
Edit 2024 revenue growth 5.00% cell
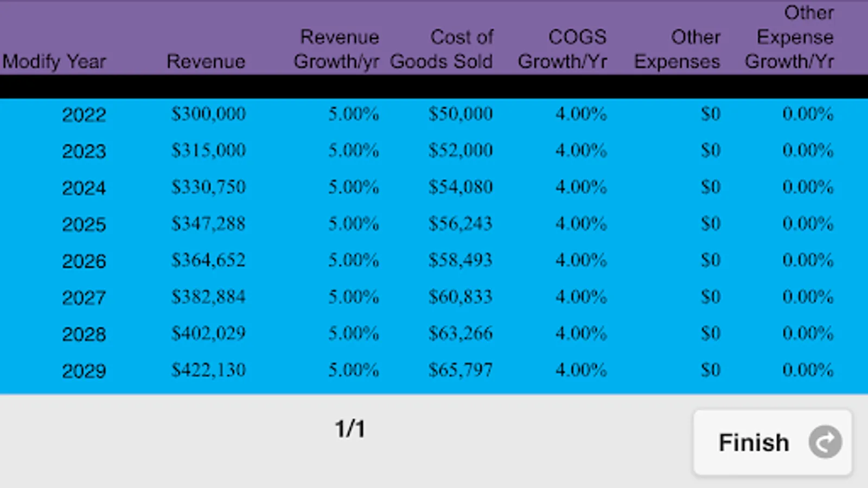354,187
